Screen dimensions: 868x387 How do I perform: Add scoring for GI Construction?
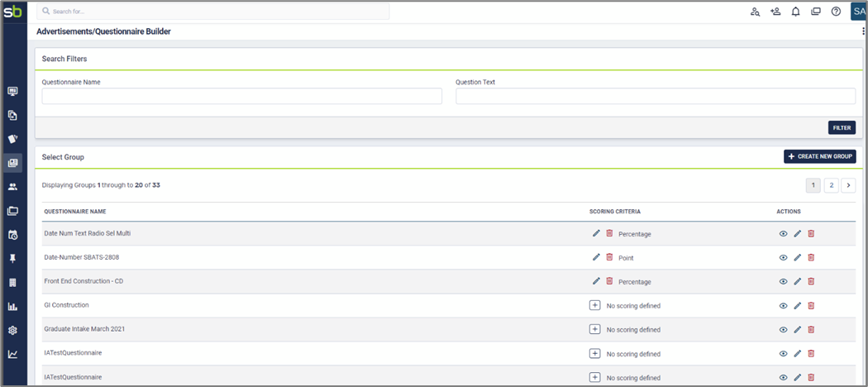point(594,305)
